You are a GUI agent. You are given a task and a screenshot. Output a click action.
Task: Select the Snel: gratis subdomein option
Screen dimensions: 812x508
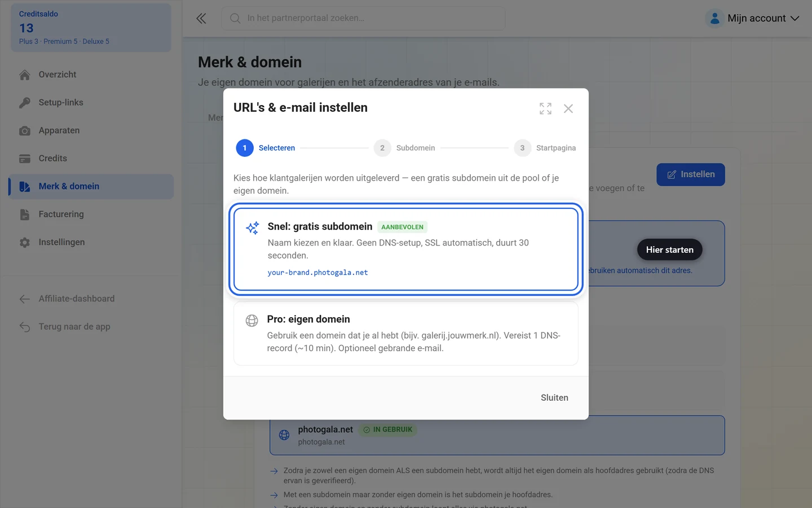click(x=406, y=249)
